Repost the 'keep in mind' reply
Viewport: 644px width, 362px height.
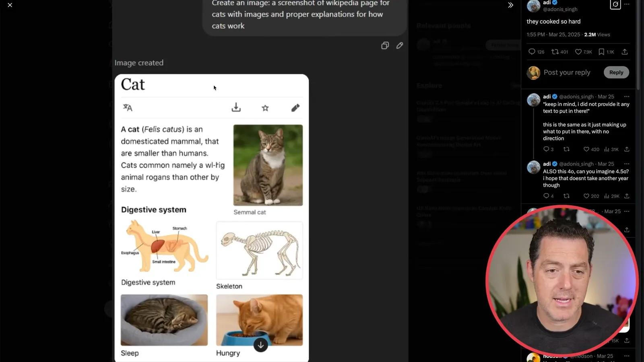click(566, 149)
